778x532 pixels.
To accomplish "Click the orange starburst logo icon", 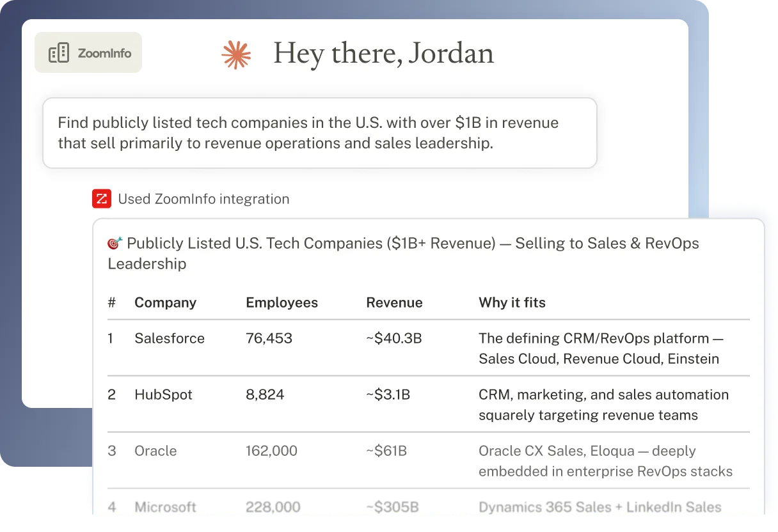I will pyautogui.click(x=236, y=54).
